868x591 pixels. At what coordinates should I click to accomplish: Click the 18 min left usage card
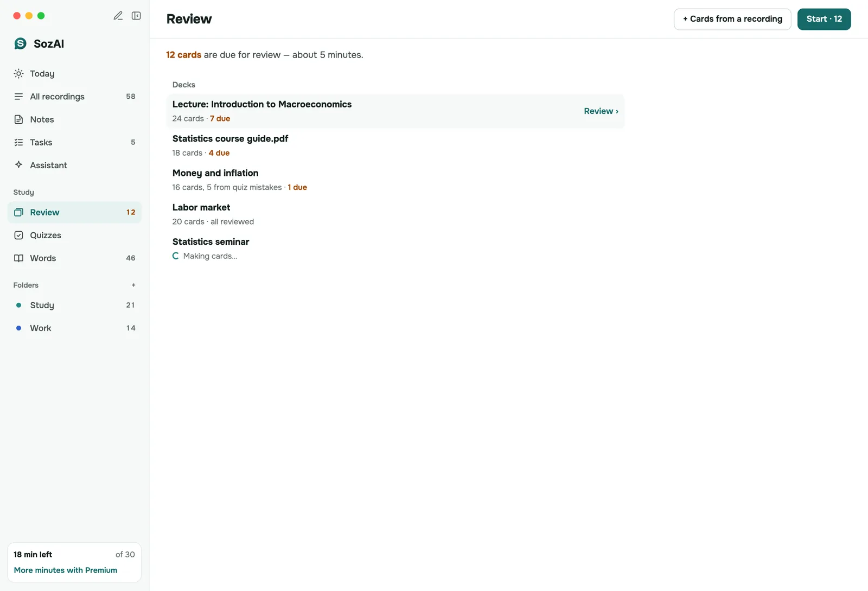click(x=74, y=562)
